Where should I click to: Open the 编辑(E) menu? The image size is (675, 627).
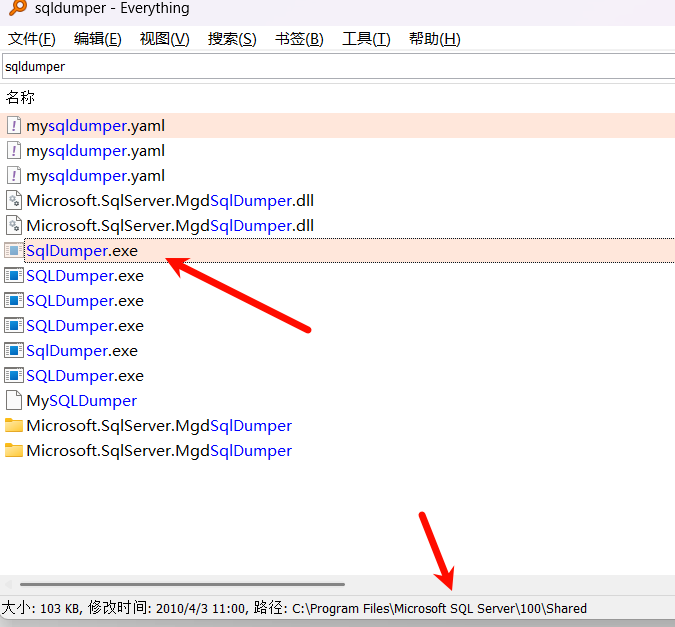tap(98, 39)
